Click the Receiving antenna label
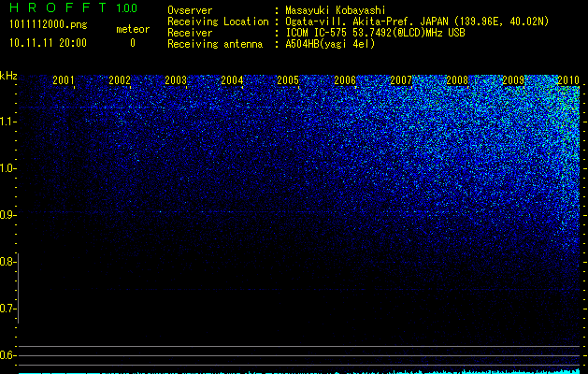 pyautogui.click(x=215, y=44)
